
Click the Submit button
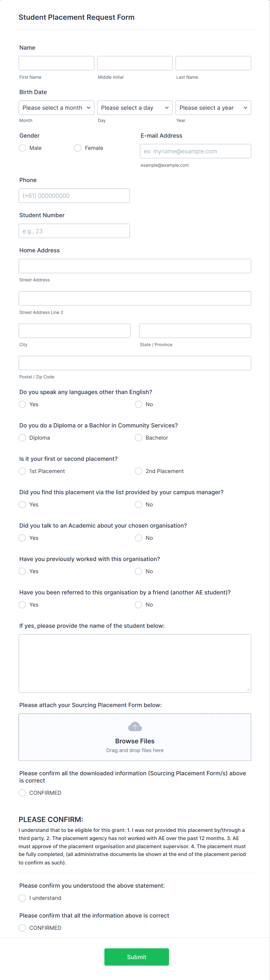point(136,957)
